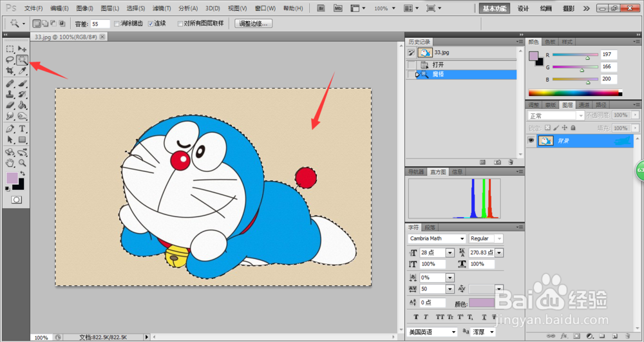
Task: Create new document from current state
Action: click(x=483, y=162)
